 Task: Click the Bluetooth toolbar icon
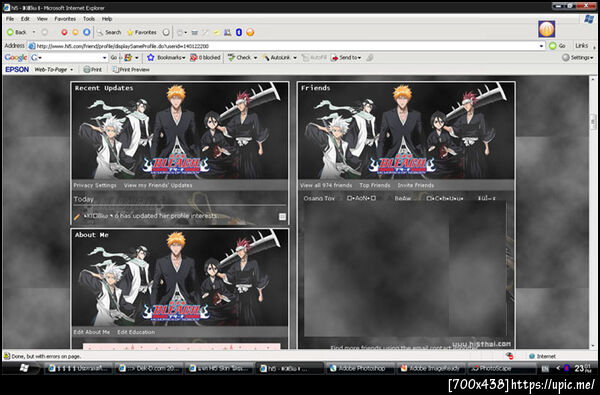click(x=239, y=33)
